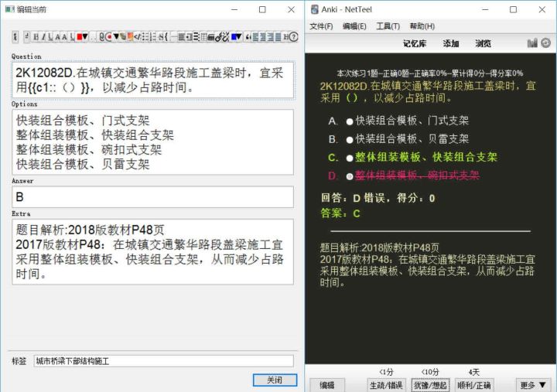Click into the Extra field
This screenshot has width=557, height=392.
coord(152,252)
